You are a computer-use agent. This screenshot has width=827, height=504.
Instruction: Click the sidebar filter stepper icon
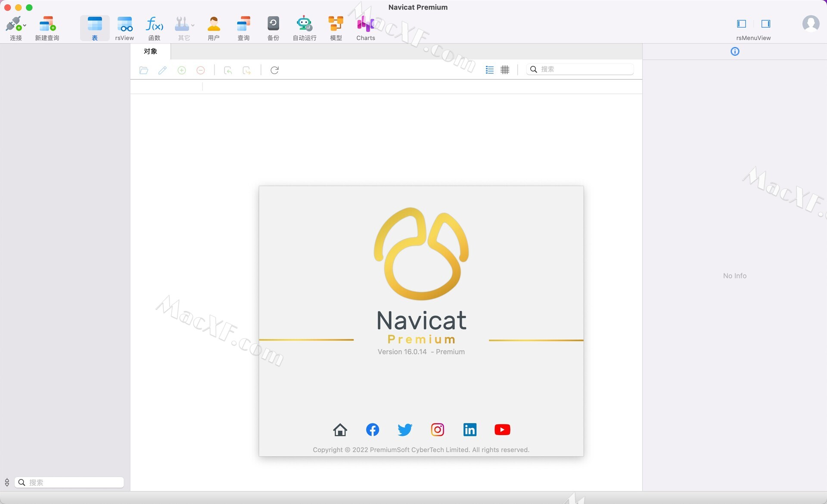[7, 482]
